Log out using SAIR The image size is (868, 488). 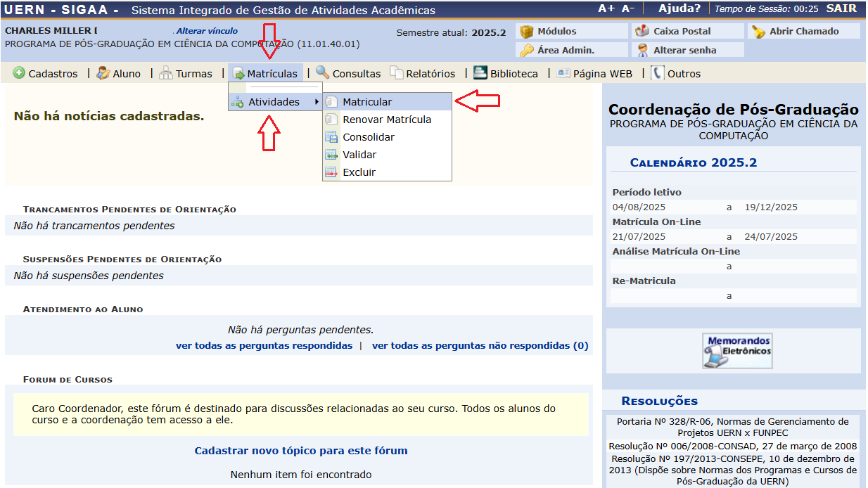click(841, 9)
